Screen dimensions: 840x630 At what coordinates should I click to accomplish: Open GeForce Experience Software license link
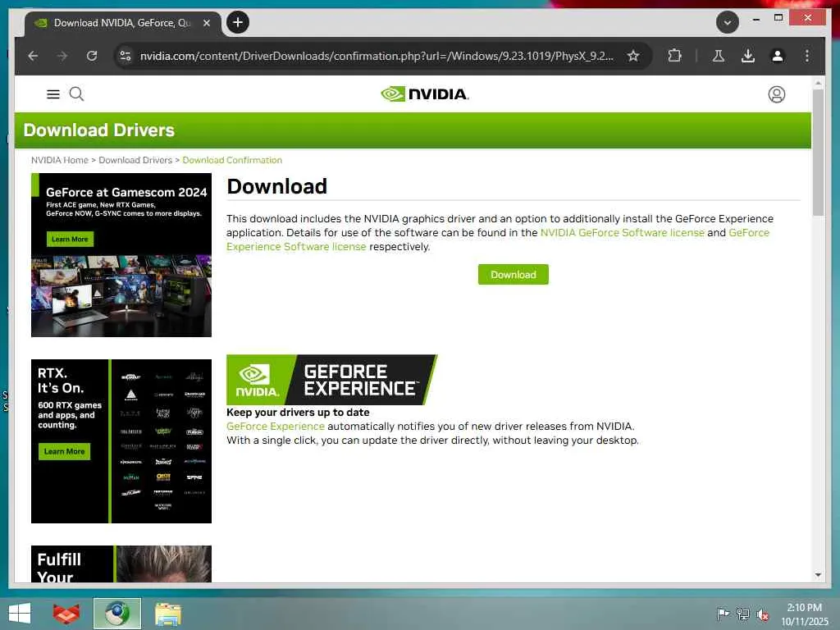296,246
